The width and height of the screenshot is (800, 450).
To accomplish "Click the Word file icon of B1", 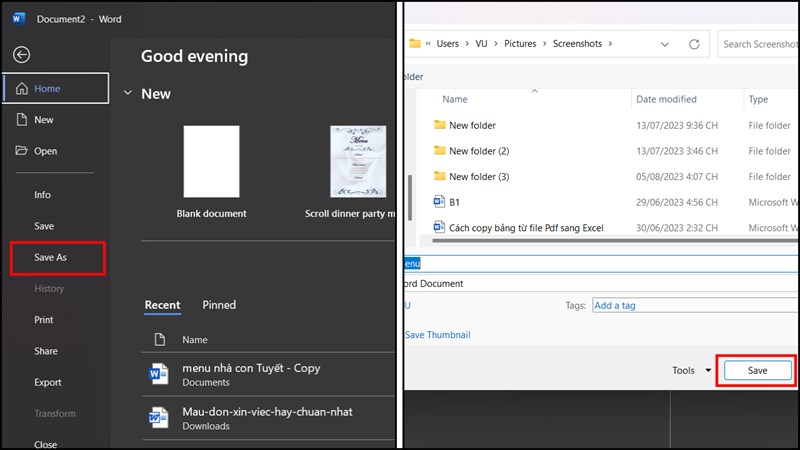I will click(x=439, y=202).
